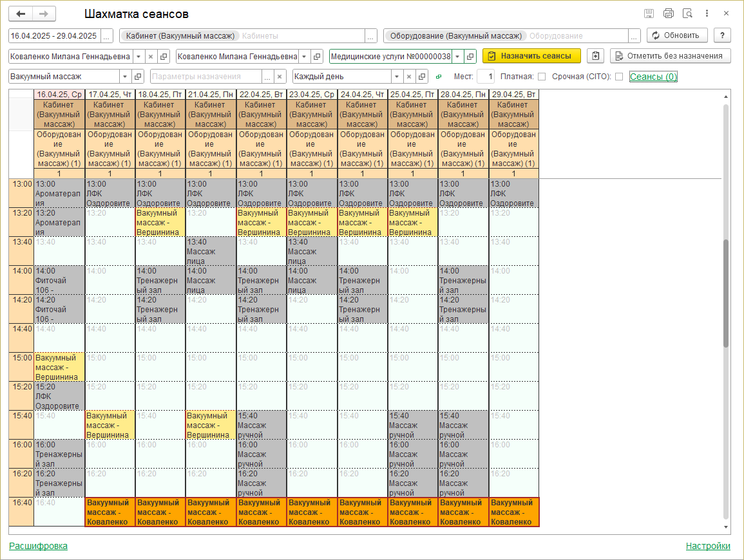Select the 15:40 Вершинина cell on 17.04.25
This screenshot has height=560, width=744.
[x=110, y=425]
